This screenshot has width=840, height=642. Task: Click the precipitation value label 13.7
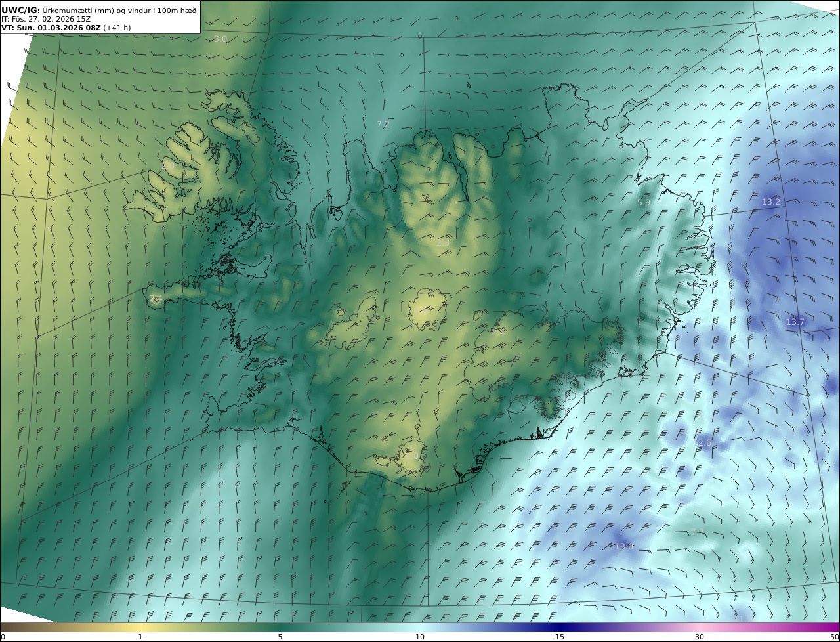pyautogui.click(x=795, y=322)
